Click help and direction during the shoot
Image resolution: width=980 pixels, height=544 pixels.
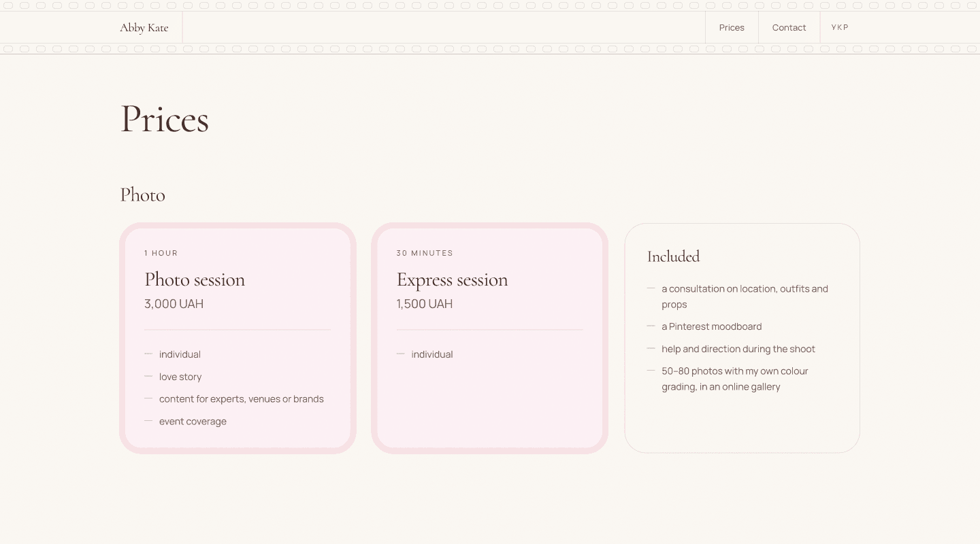tap(738, 349)
